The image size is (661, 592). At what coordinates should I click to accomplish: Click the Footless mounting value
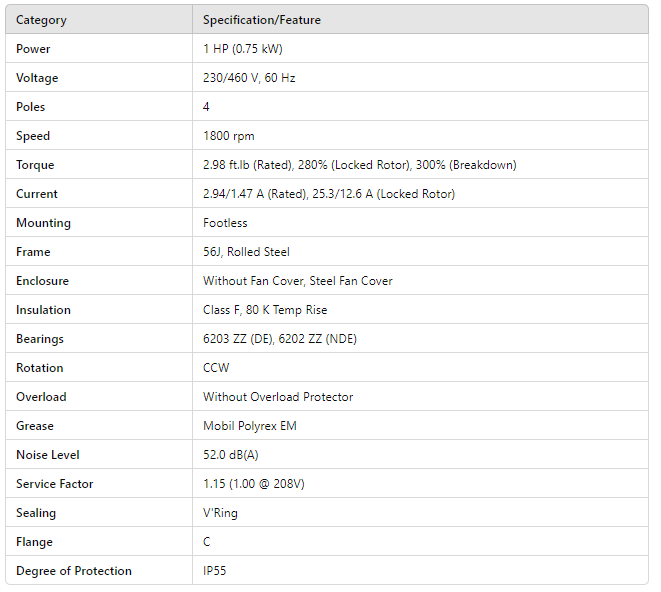[x=226, y=223]
